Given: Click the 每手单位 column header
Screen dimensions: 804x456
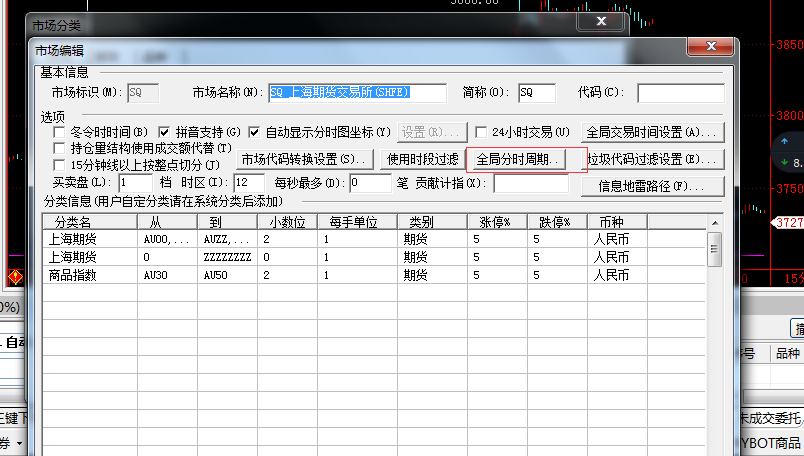Looking at the screenshot, I should click(x=357, y=222).
